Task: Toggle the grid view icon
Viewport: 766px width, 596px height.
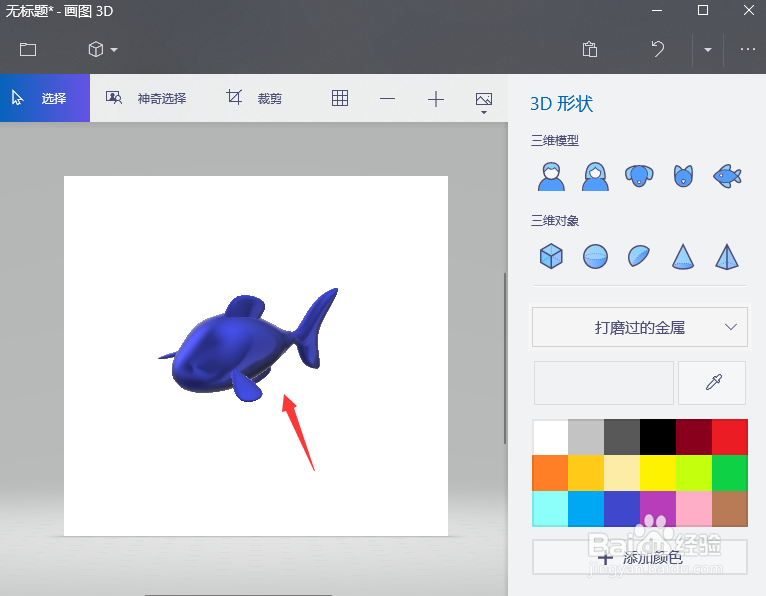Action: click(340, 98)
